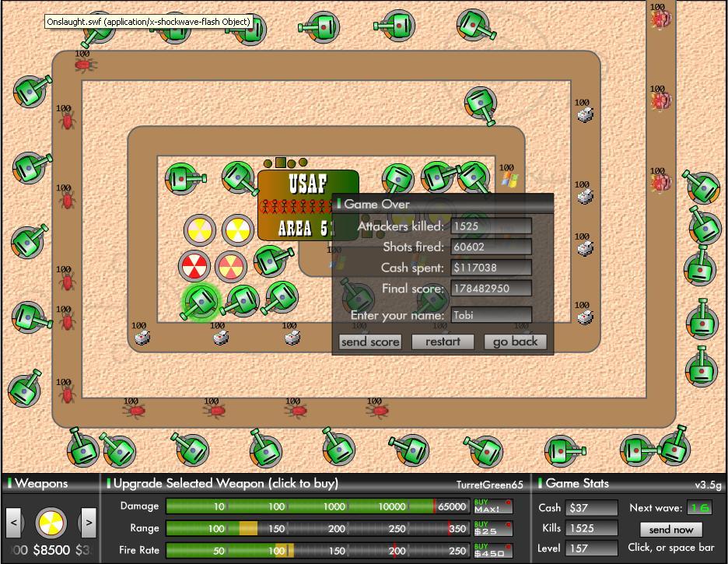
Task: Click the next weapon right arrow
Action: click(x=88, y=523)
